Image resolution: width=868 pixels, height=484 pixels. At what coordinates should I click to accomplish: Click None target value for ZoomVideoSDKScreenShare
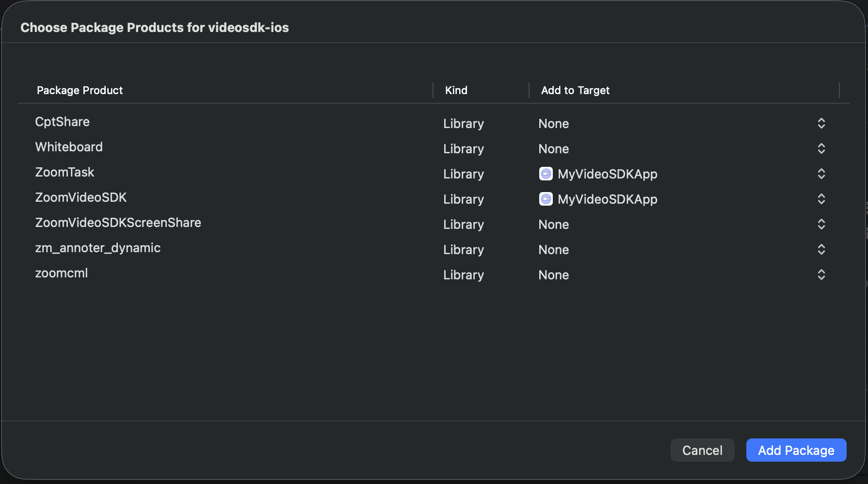click(x=554, y=225)
